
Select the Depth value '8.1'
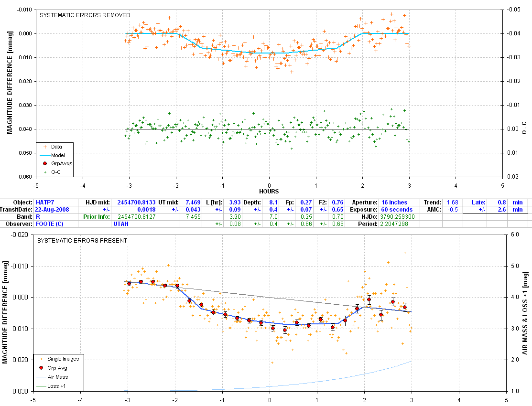pyautogui.click(x=273, y=203)
